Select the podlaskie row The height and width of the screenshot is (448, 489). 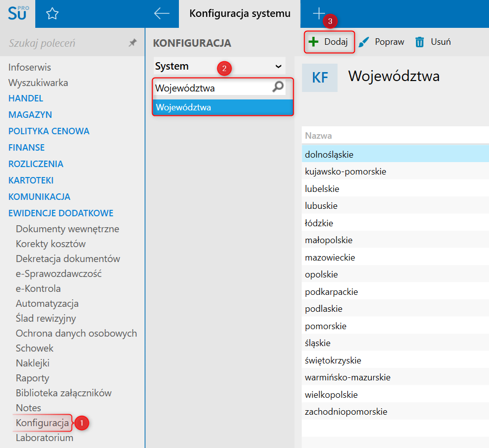(x=395, y=309)
